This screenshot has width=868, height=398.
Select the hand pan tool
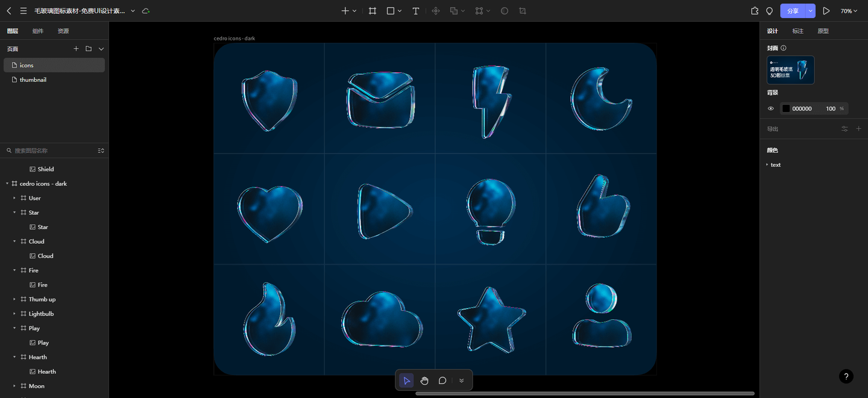424,381
